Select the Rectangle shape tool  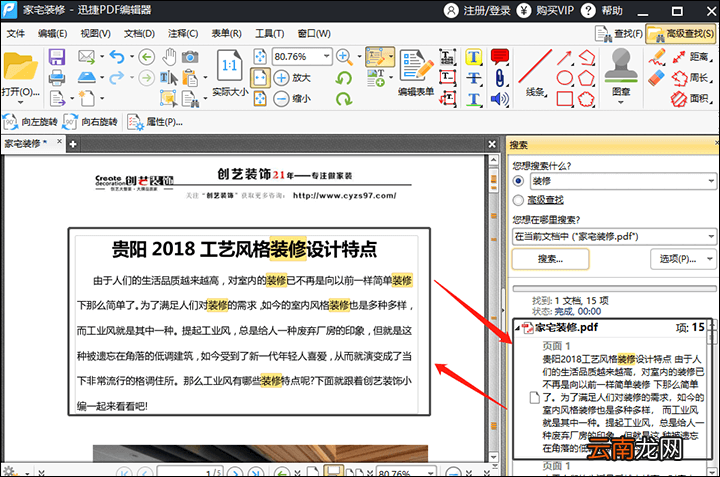click(x=565, y=99)
